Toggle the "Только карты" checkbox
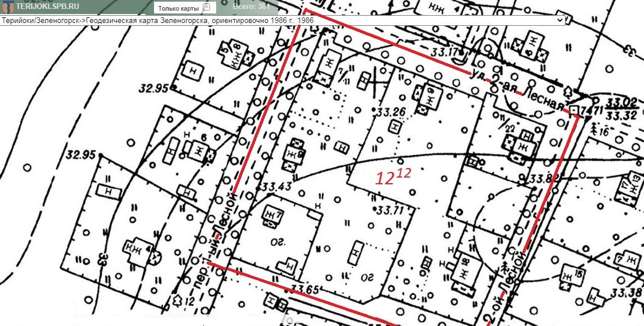Viewport: 644px width, 326px height. [206, 8]
